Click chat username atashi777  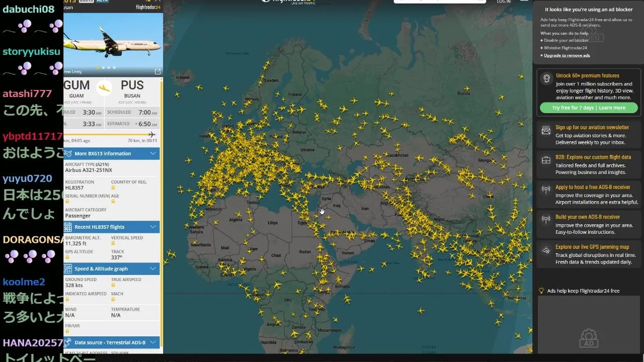[27, 94]
